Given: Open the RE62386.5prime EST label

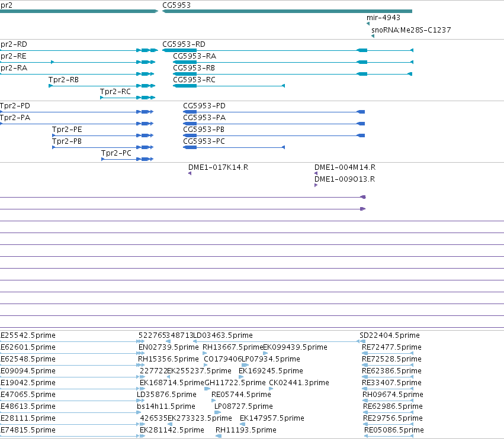Looking at the screenshot, I should (391, 371).
